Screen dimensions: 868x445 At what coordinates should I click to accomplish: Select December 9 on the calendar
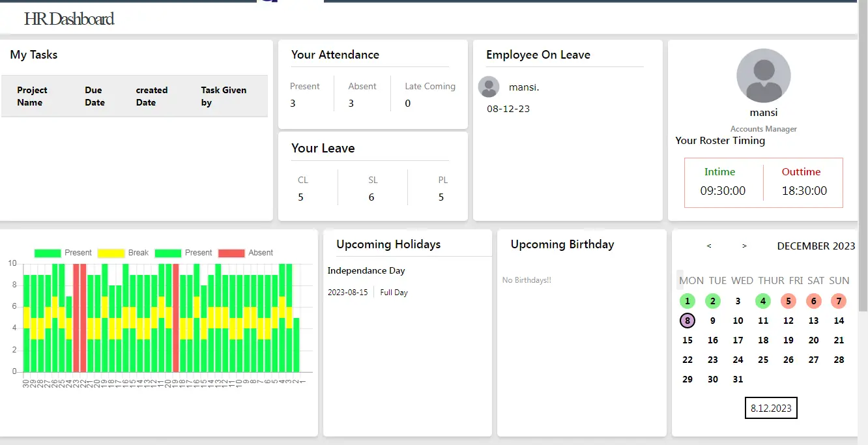coord(713,321)
